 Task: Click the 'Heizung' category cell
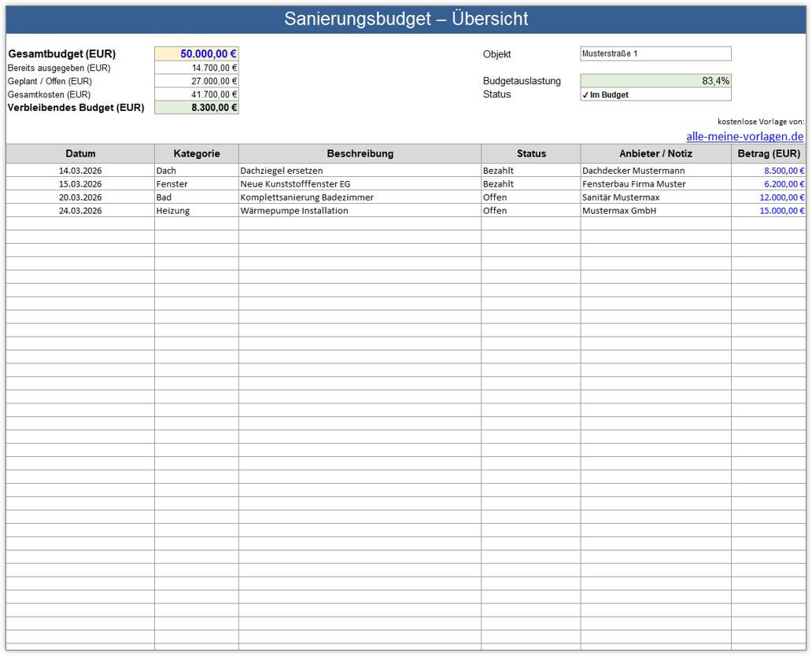point(196,211)
